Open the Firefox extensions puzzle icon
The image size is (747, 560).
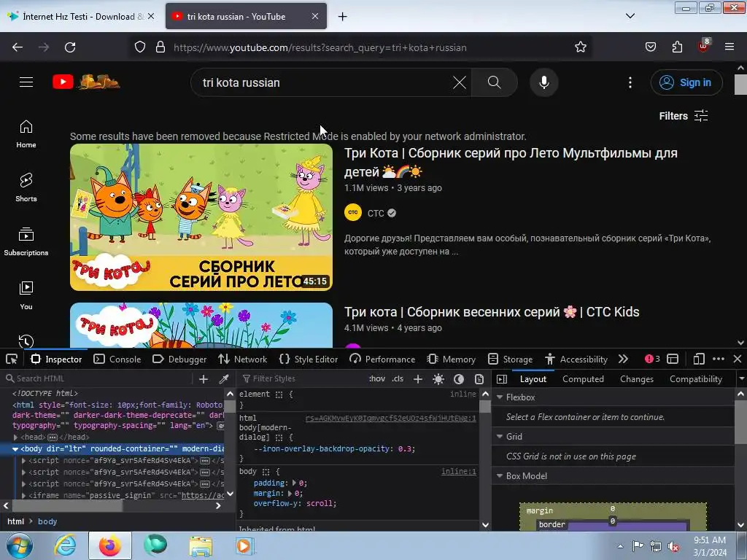pyautogui.click(x=677, y=47)
